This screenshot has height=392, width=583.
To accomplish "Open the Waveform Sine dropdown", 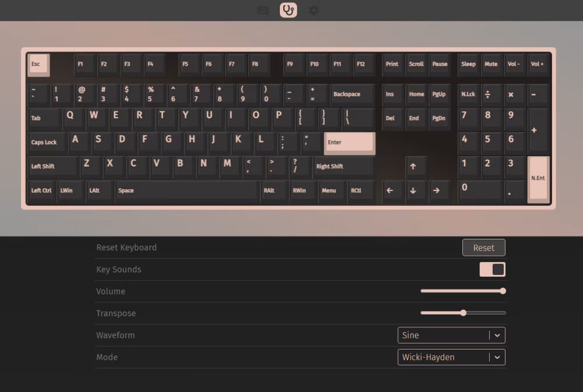I will coord(444,336).
